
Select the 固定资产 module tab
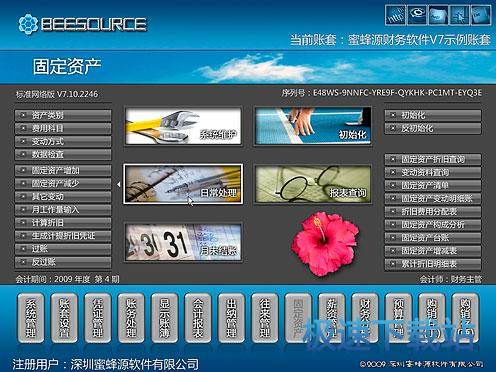click(298, 318)
